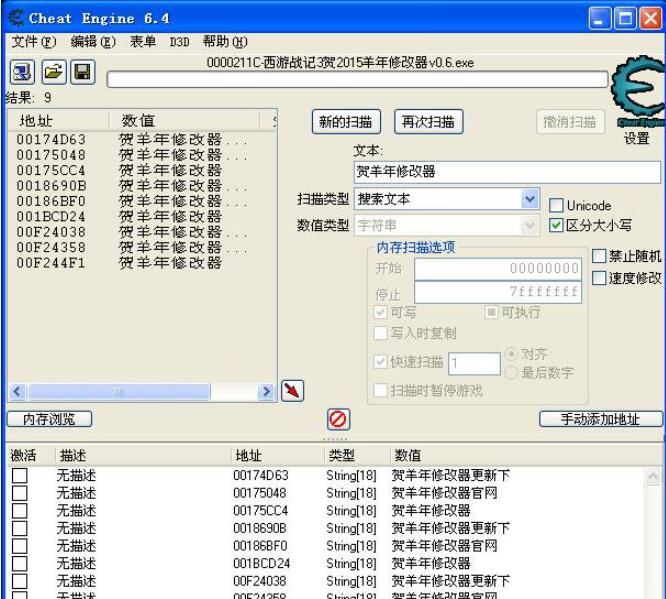Image resolution: width=666 pixels, height=599 pixels.
Task: Open the 帮助(H) menu
Action: pos(225,42)
